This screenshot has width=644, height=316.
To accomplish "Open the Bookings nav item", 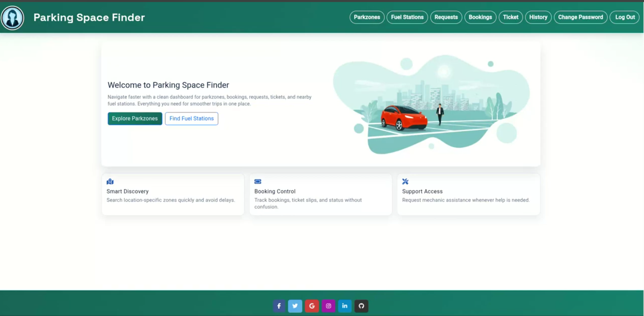I will click(480, 17).
